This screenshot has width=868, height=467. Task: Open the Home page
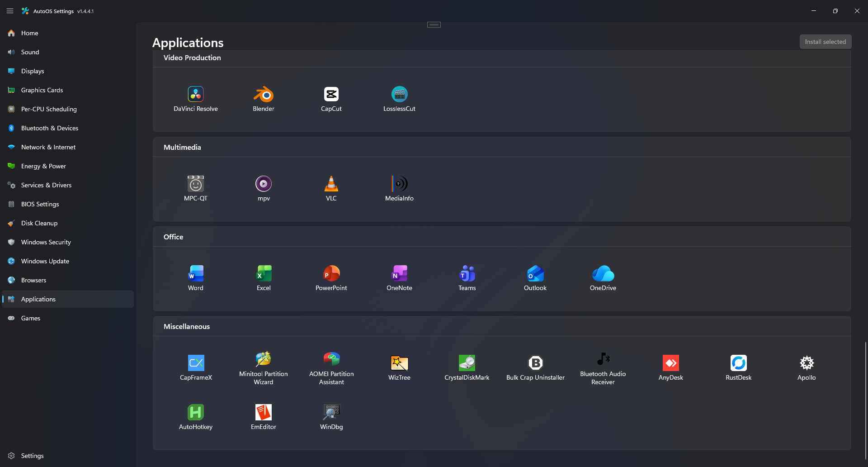pyautogui.click(x=68, y=33)
